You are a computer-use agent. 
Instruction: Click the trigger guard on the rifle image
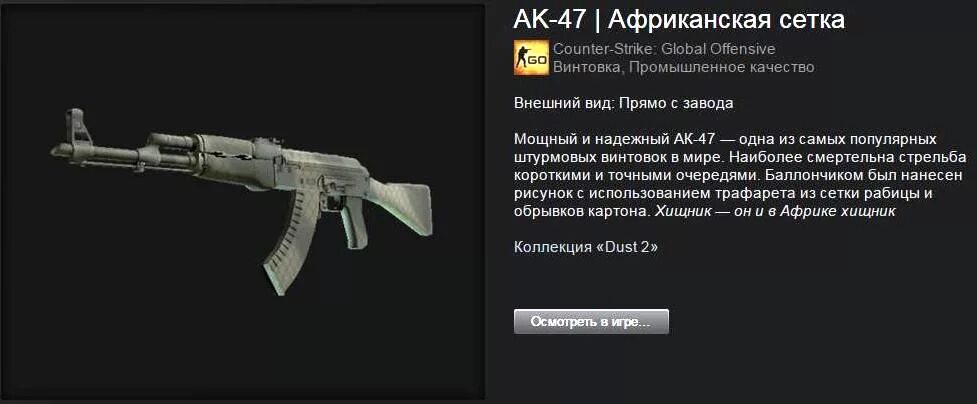tap(333, 203)
